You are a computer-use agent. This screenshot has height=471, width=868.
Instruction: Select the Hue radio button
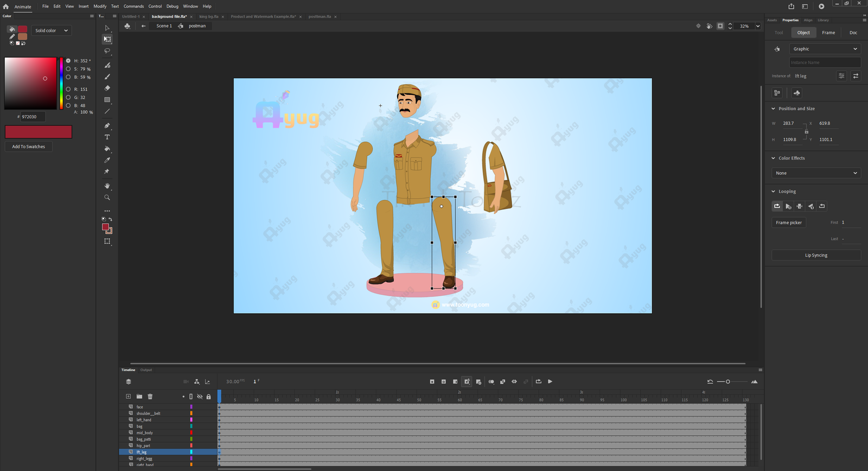click(68, 61)
